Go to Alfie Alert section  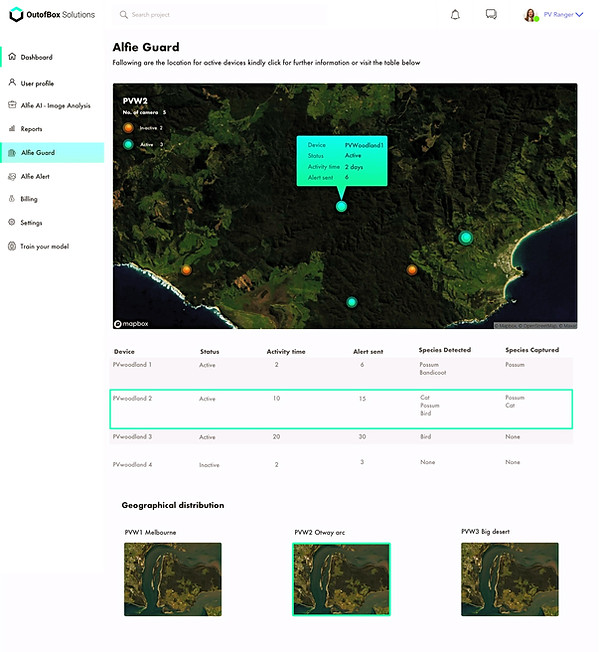[35, 176]
